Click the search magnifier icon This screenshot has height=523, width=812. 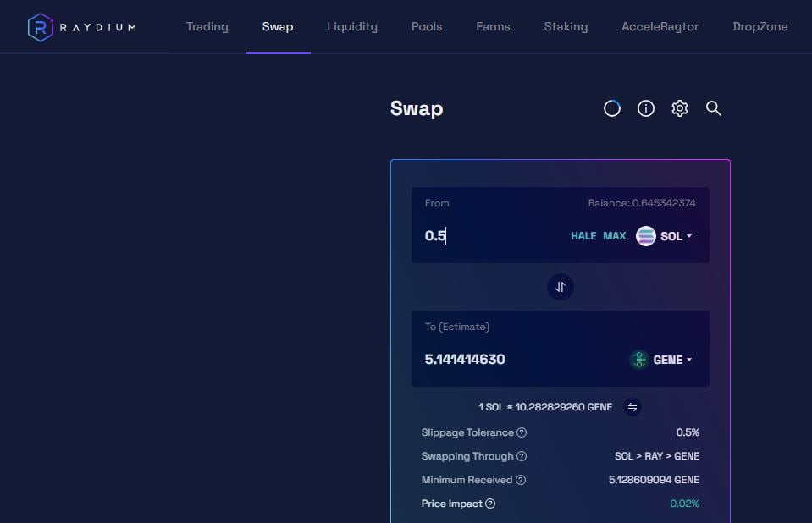click(714, 108)
